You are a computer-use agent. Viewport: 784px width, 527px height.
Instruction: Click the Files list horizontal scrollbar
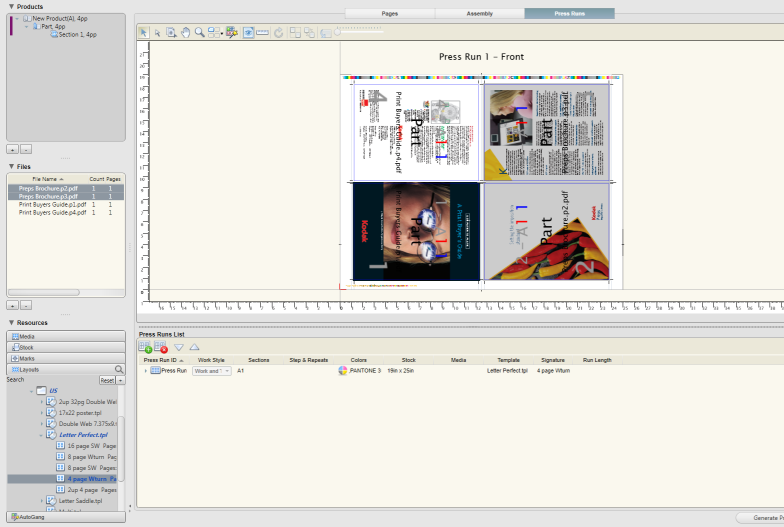(x=44, y=292)
